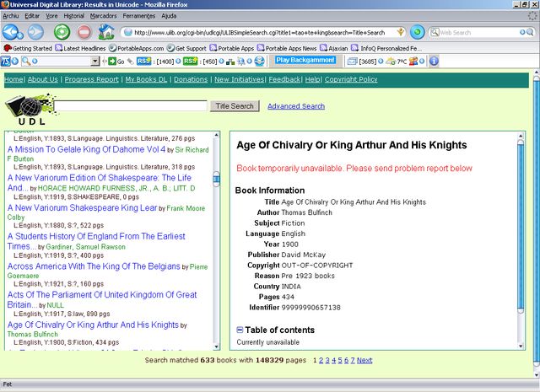Click the network computers icon on the toolbar

click(230, 62)
